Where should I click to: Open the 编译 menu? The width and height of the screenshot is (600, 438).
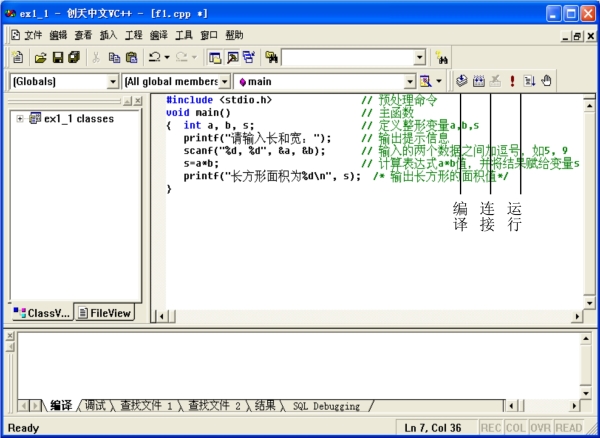tap(159, 36)
